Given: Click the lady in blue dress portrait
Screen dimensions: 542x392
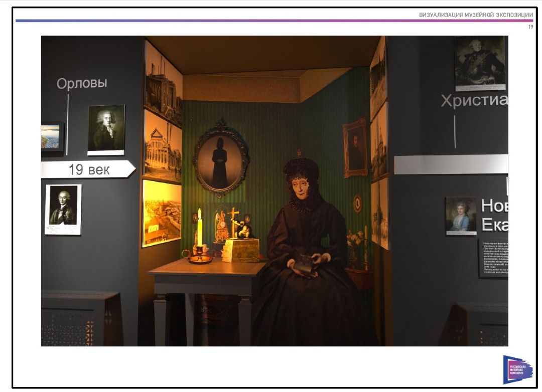Looking at the screenshot, I should 461,216.
